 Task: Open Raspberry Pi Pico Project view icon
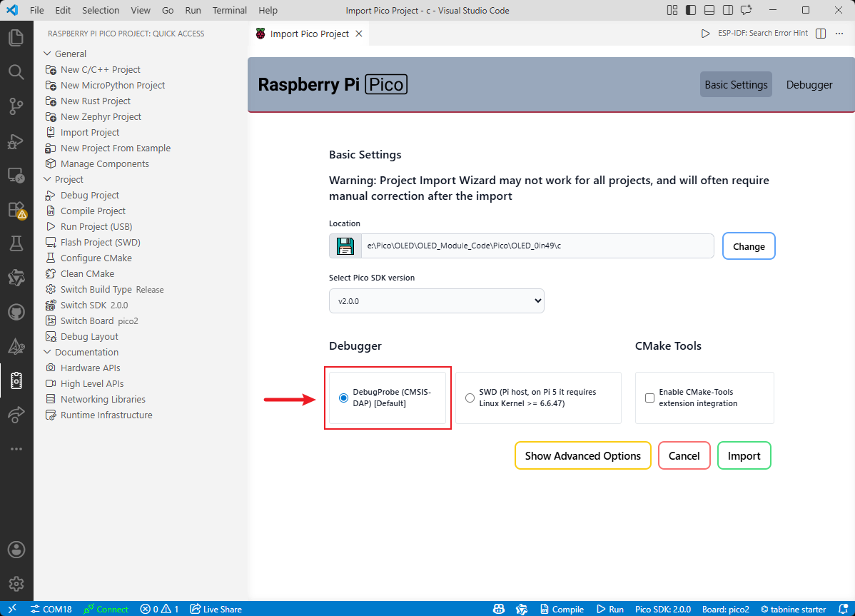[x=16, y=380]
